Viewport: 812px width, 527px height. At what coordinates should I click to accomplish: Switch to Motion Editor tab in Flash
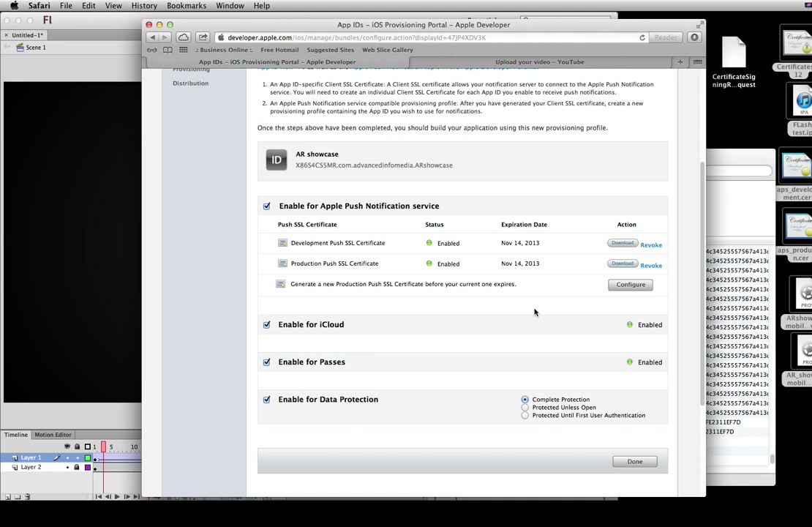pos(53,435)
